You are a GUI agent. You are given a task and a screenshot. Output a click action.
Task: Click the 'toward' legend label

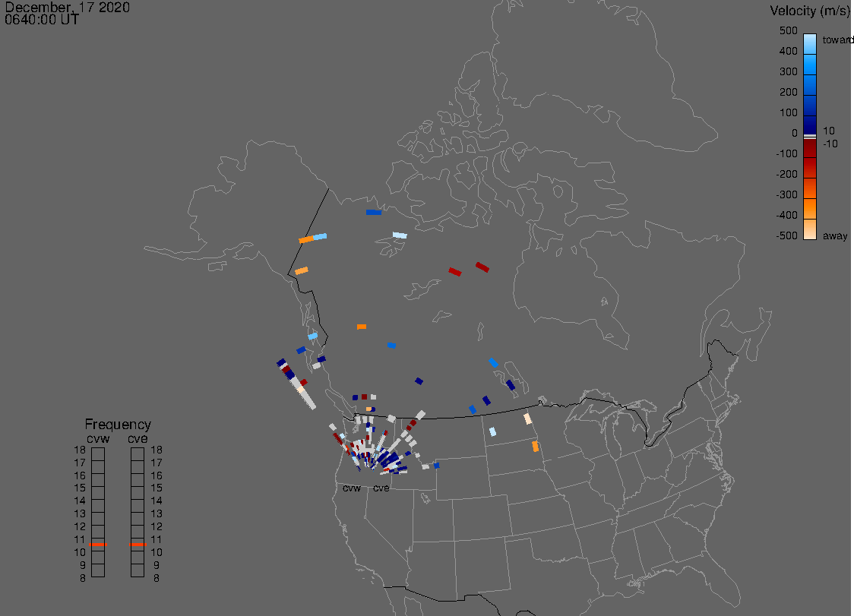[x=837, y=39]
